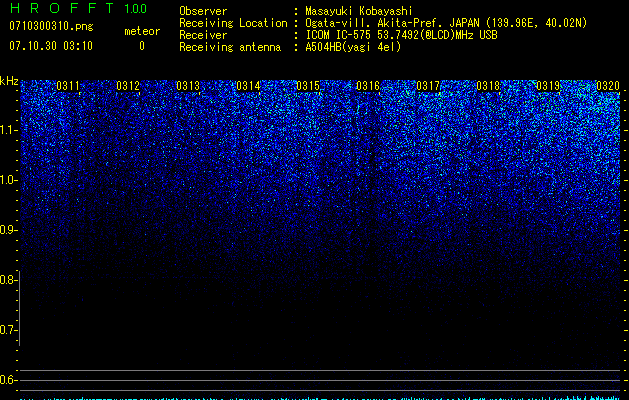Click the 0.7 kHz axis label
The image size is (629, 400).
[x=9, y=330]
